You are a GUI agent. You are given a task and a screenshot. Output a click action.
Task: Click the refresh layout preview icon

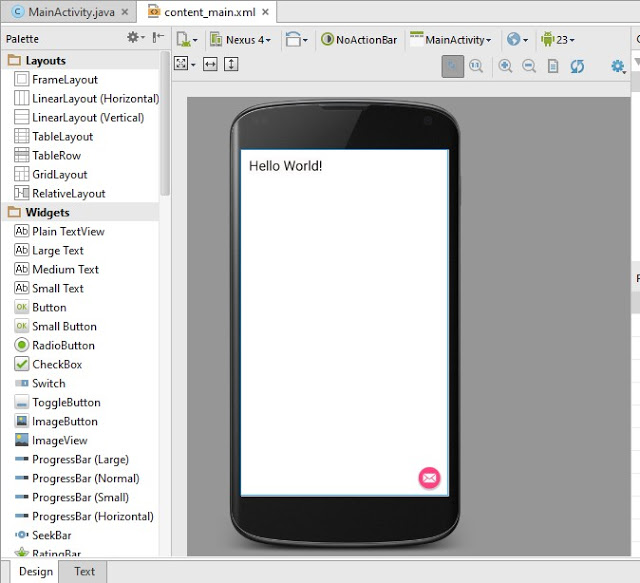click(x=577, y=66)
